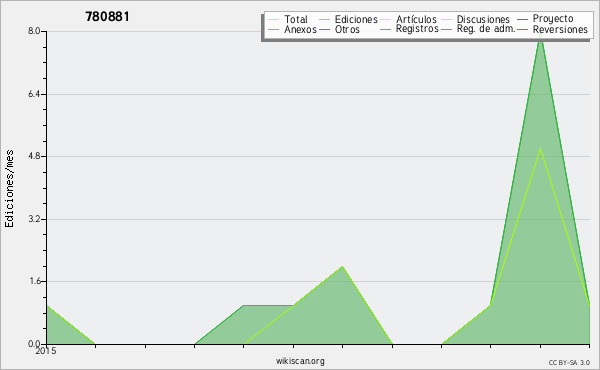Viewport: 600px width, 370px height.
Task: Click the Ediciones/mes axis label
Action: [x=9, y=189]
